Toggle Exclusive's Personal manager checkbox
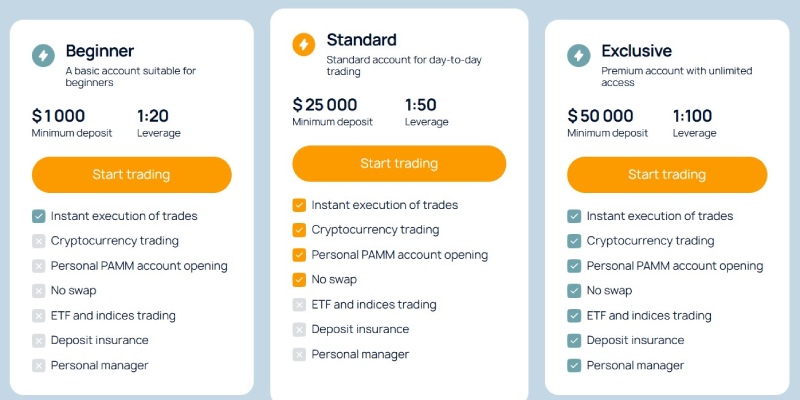This screenshot has width=800, height=400. click(574, 366)
